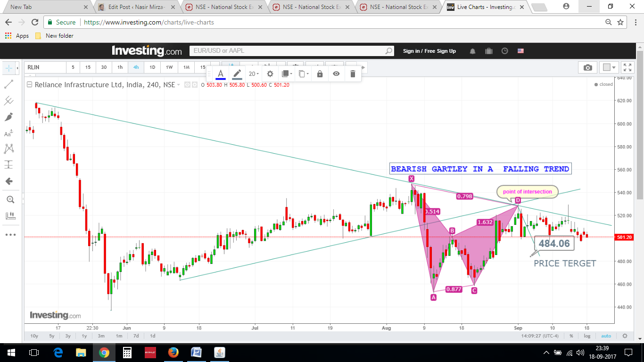
Task: Toggle log scale
Action: coord(587,336)
